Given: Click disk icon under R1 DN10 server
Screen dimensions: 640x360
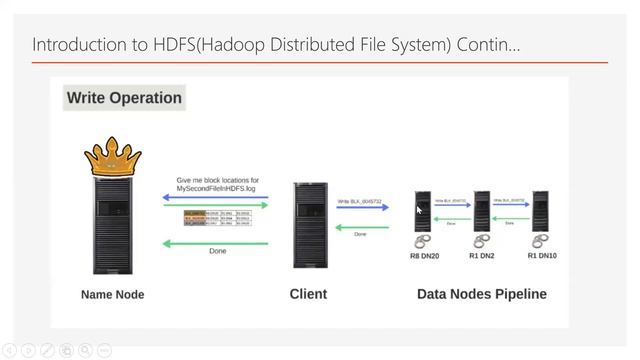Looking at the screenshot, I should 540,241.
